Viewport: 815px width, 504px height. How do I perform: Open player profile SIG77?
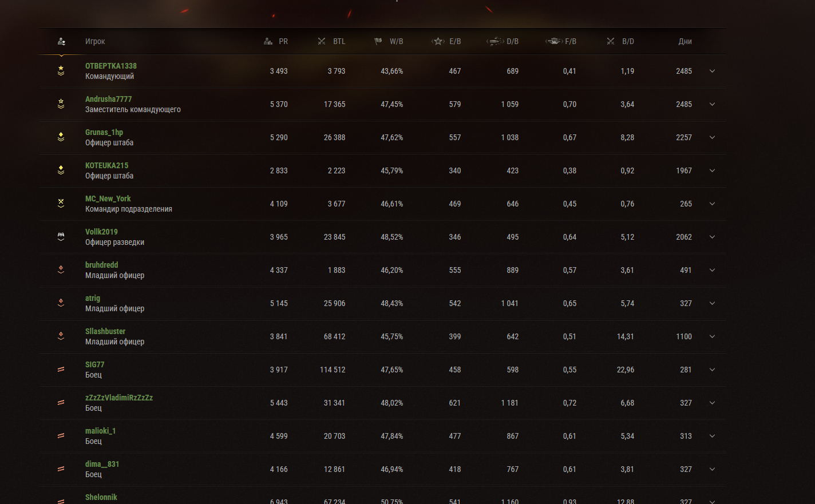click(95, 364)
